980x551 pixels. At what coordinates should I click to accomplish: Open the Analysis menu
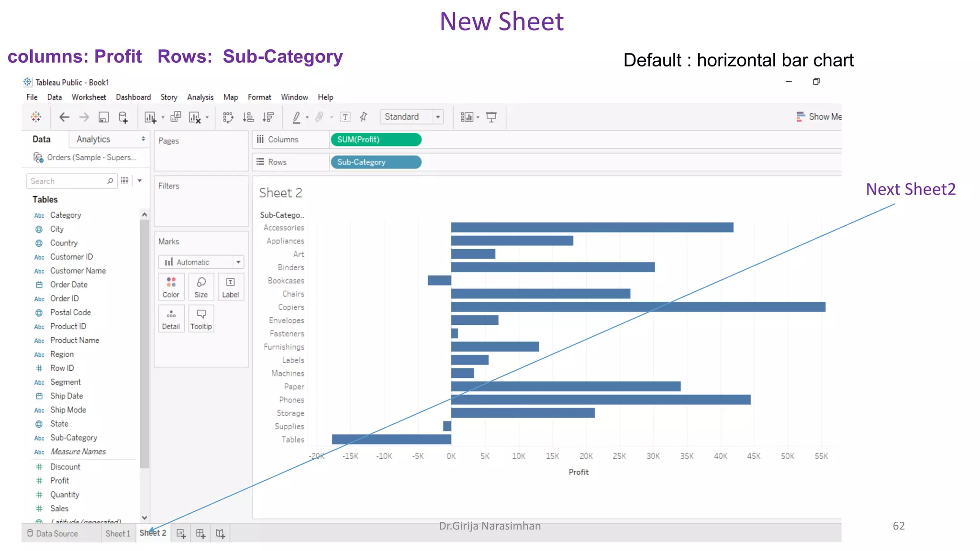pos(200,97)
